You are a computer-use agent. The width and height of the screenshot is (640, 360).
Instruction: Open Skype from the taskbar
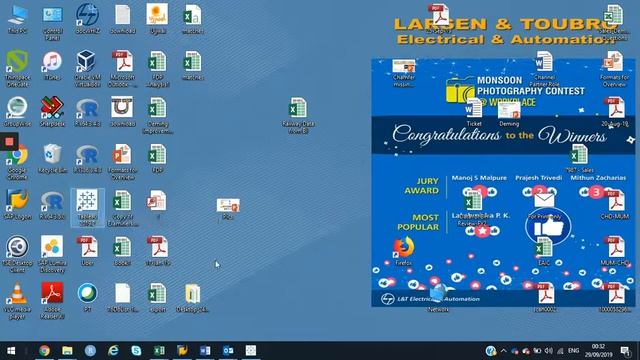tap(136, 351)
